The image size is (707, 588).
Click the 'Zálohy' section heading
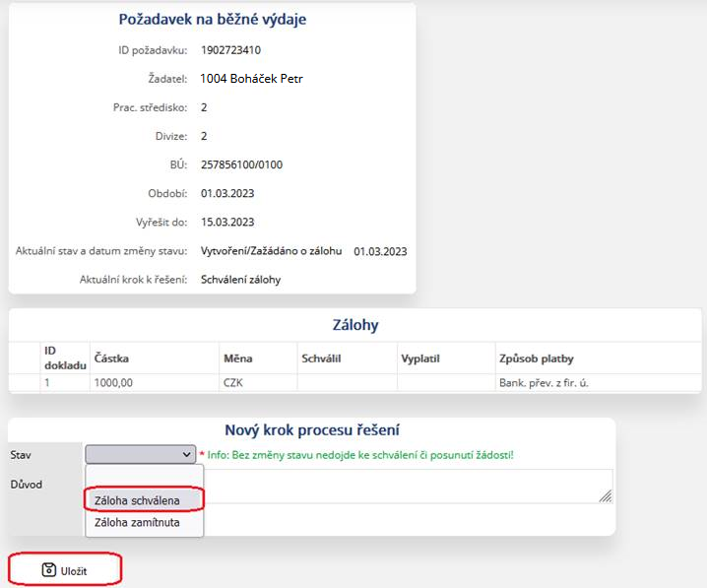(x=355, y=325)
